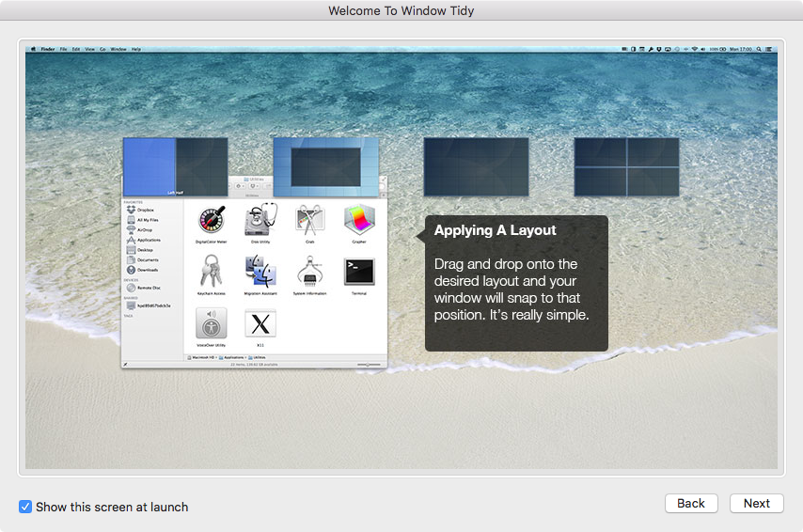Select All My Files in sidebar
This screenshot has height=532, width=803.
pos(142,220)
